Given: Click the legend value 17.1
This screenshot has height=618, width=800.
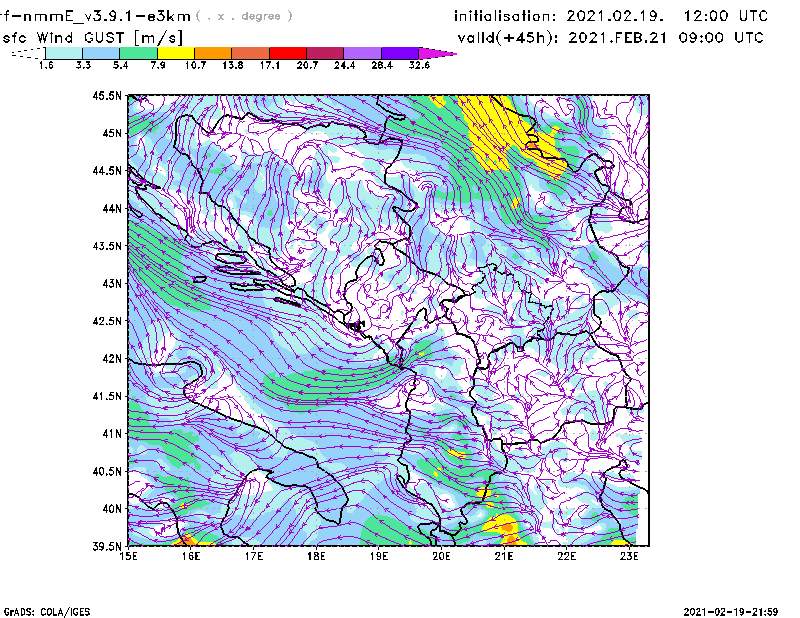Looking at the screenshot, I should (x=270, y=65).
